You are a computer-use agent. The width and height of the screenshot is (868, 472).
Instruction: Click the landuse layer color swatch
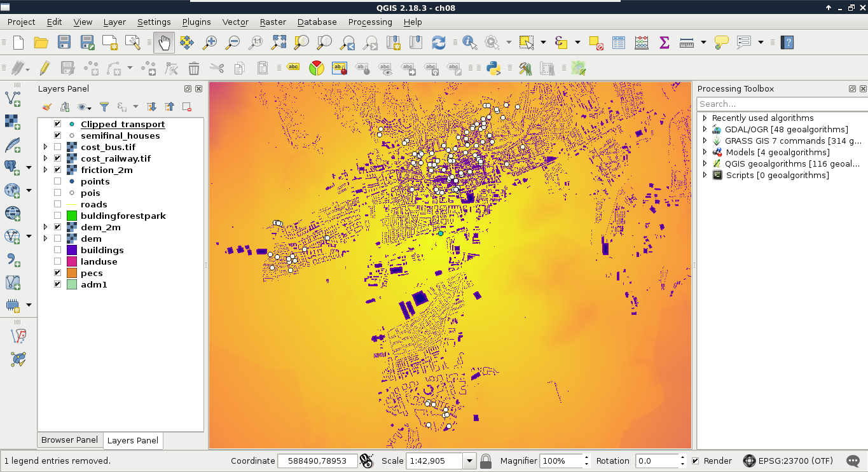[72, 261]
